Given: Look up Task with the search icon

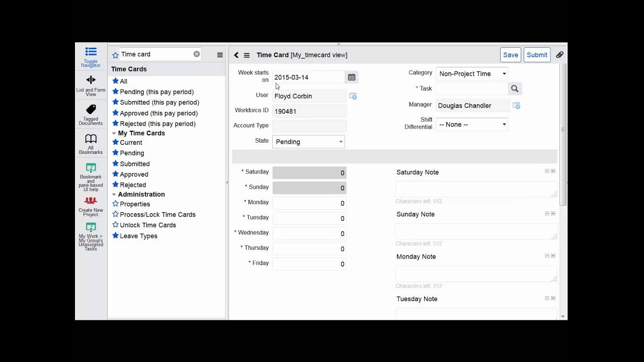Looking at the screenshot, I should pyautogui.click(x=515, y=88).
